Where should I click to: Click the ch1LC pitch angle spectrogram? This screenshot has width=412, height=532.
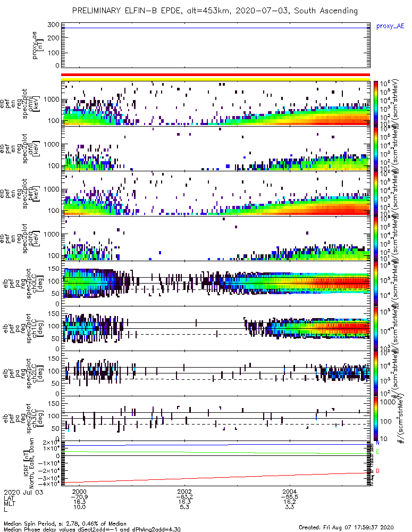tap(215, 328)
